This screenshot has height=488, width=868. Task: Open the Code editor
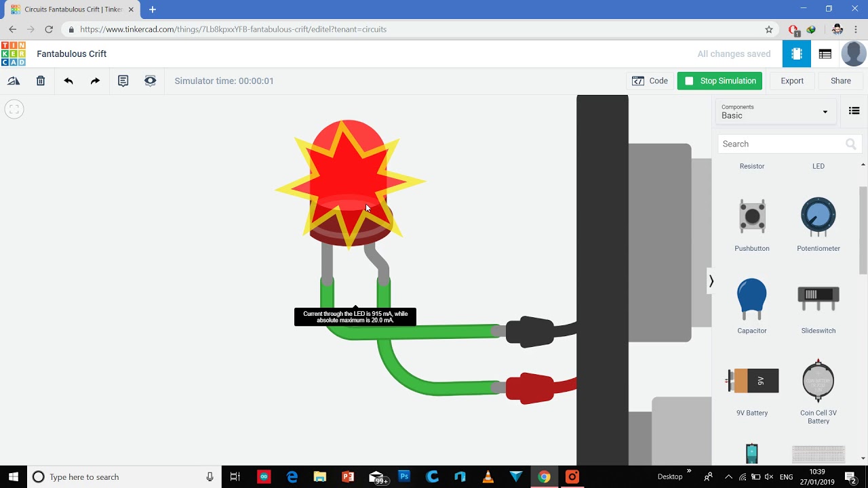pyautogui.click(x=650, y=81)
